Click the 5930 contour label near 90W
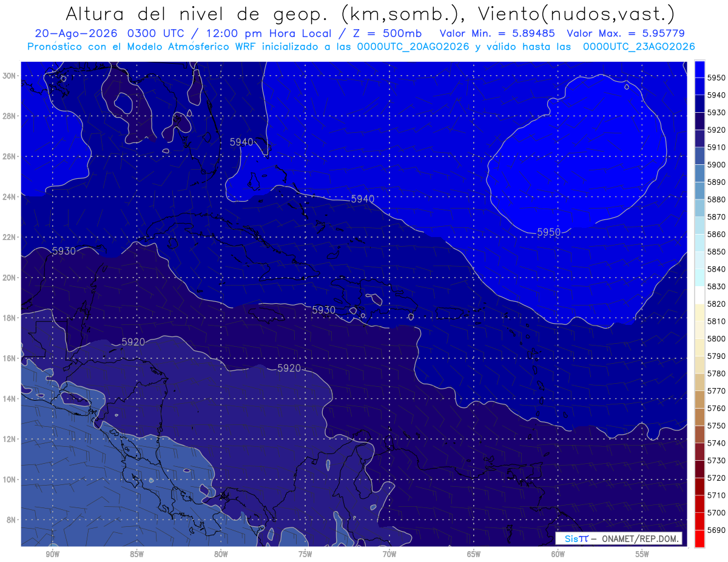Image resolution: width=728 pixels, height=562 pixels. tap(64, 251)
